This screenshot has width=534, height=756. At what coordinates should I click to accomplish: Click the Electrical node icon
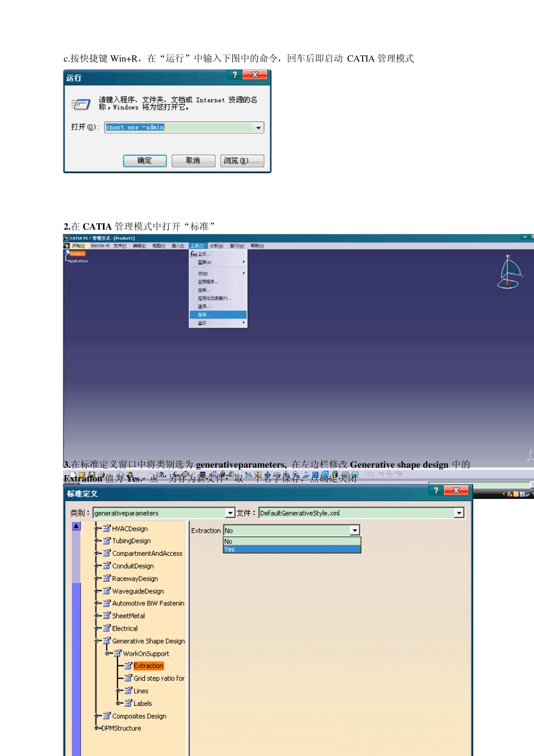(x=107, y=628)
